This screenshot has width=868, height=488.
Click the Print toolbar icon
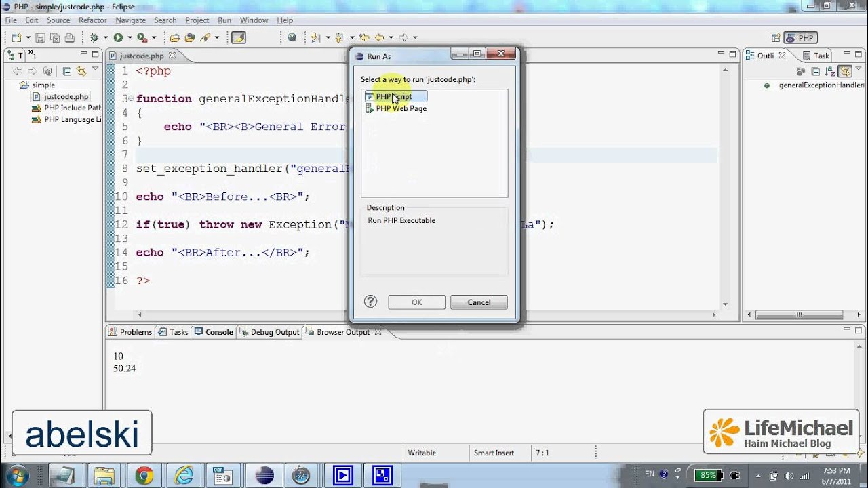[70, 38]
